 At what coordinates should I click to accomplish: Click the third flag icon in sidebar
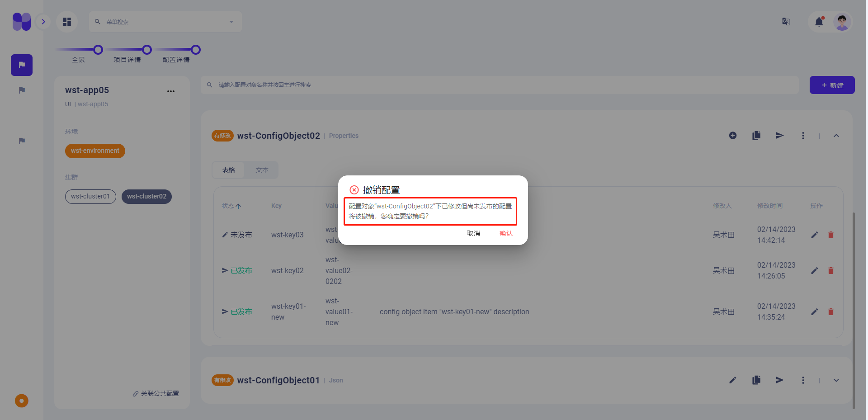22,141
